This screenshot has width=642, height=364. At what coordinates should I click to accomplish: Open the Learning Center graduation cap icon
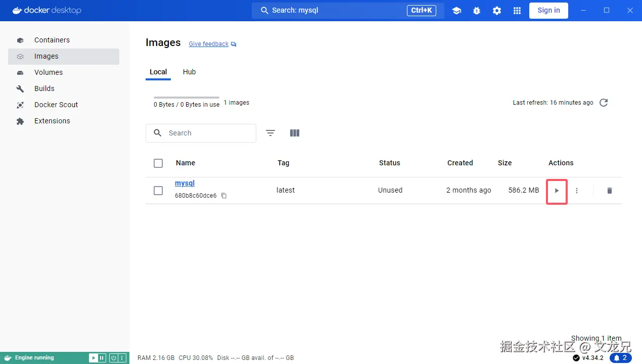tap(456, 10)
